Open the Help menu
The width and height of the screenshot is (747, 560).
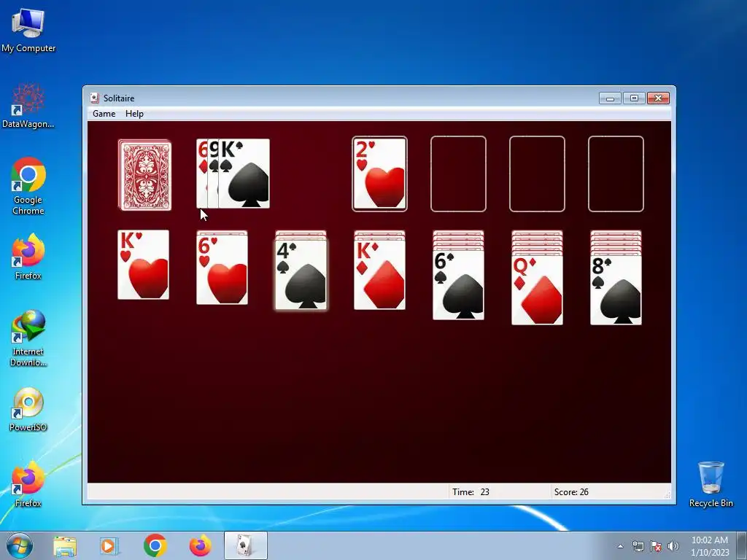point(134,114)
